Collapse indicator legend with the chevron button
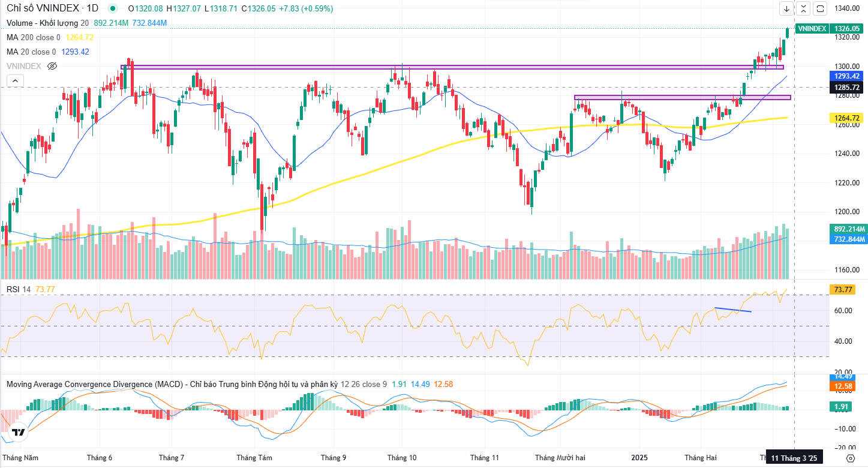Screen dimensions: 868x468 [x=16, y=80]
